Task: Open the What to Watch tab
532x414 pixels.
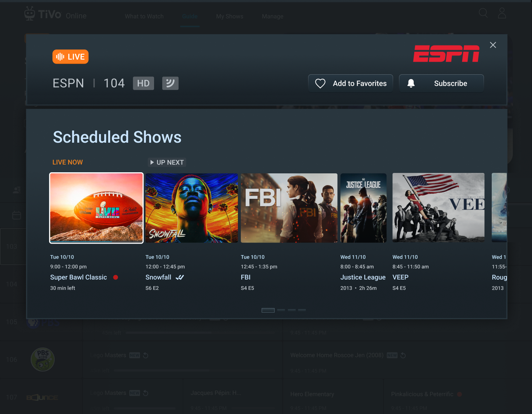Action: point(144,16)
